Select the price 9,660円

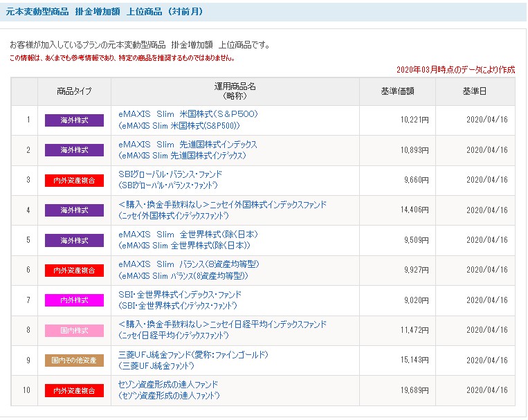[x=417, y=180]
